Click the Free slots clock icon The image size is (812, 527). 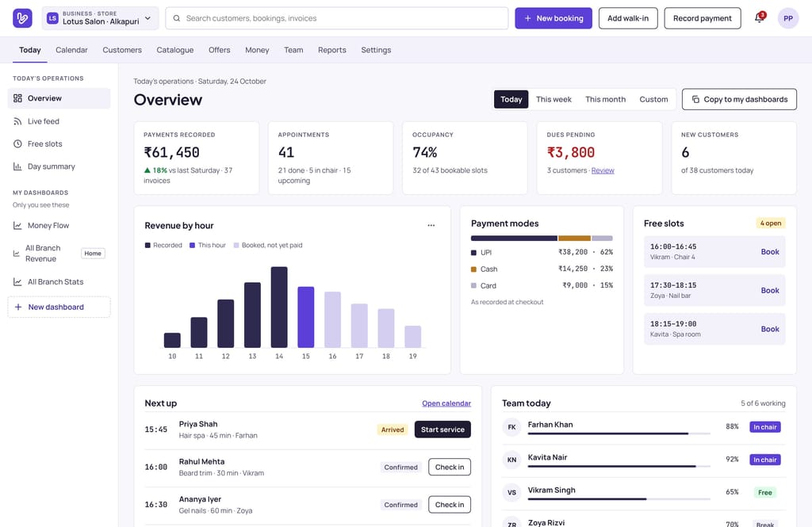point(17,144)
